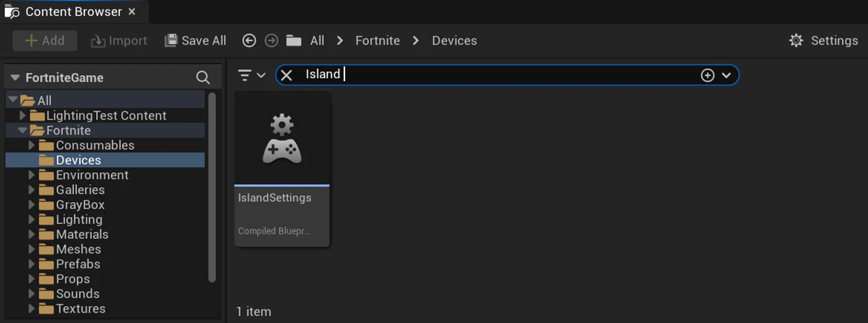Image resolution: width=868 pixels, height=323 pixels.
Task: Collapse the FortniteGame section
Action: (x=15, y=77)
